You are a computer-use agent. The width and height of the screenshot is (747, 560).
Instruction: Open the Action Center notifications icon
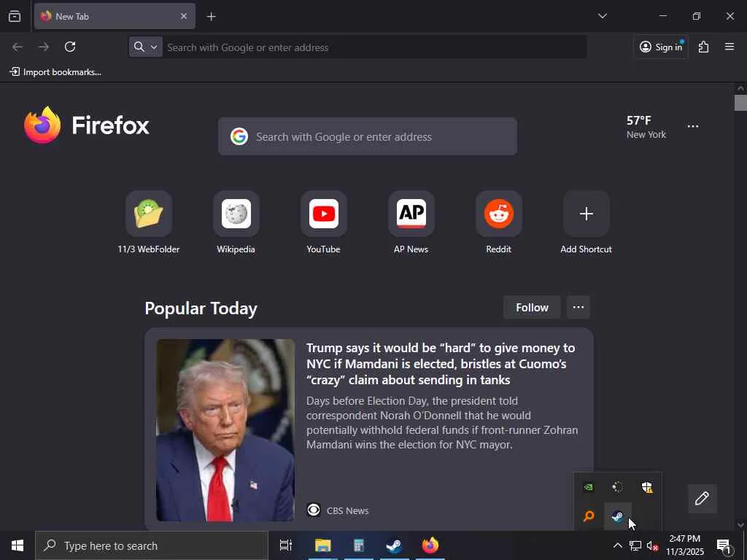tap(724, 545)
